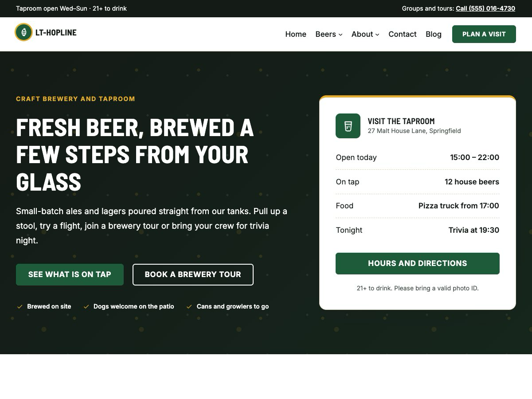This screenshot has height=399, width=532.
Task: Open Hours and Directions
Action: point(418,263)
